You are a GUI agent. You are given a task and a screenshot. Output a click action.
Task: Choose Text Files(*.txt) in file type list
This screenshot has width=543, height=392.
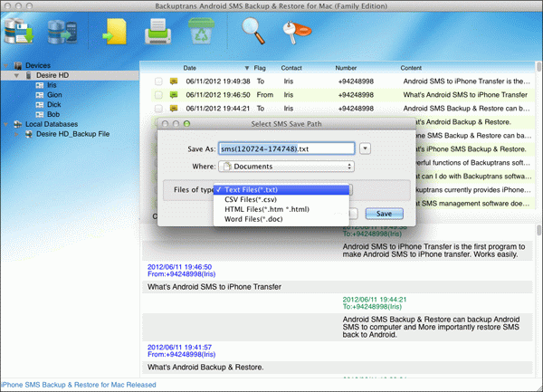(281, 190)
